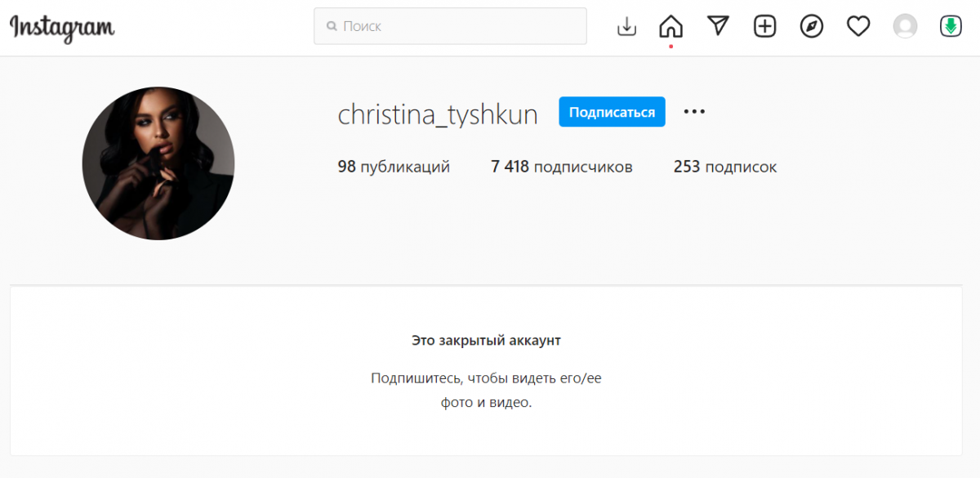The width and height of the screenshot is (980, 478).
Task: Open the Explore compass icon
Action: [811, 26]
